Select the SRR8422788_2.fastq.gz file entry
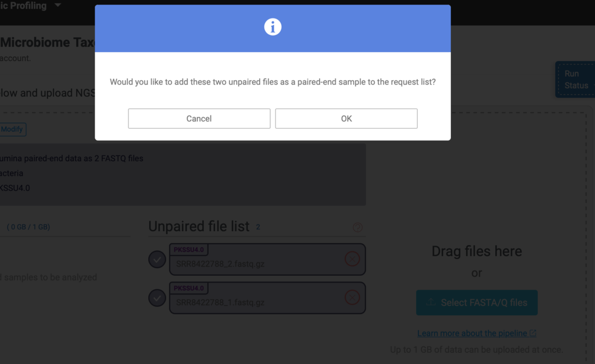 pyautogui.click(x=267, y=260)
